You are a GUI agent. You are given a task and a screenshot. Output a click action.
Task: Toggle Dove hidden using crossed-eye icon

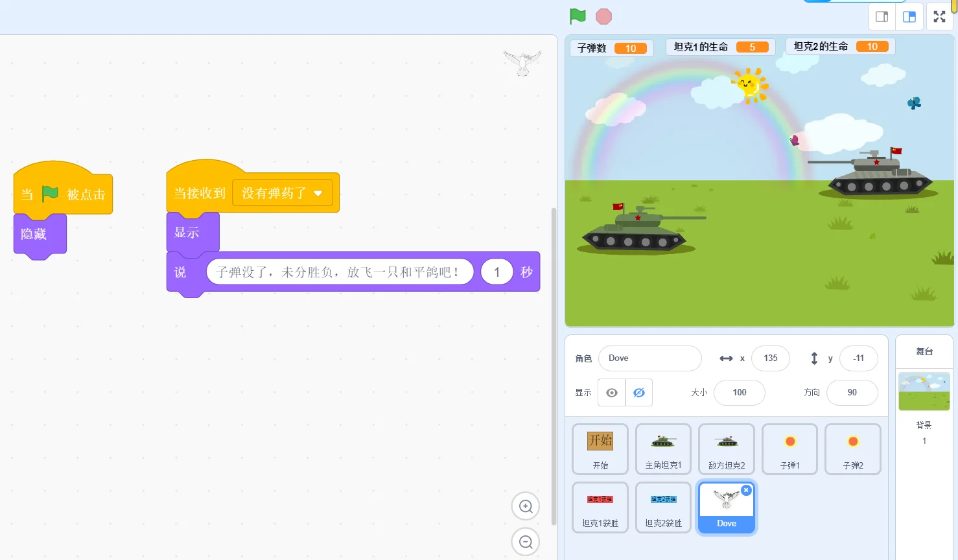coord(639,392)
